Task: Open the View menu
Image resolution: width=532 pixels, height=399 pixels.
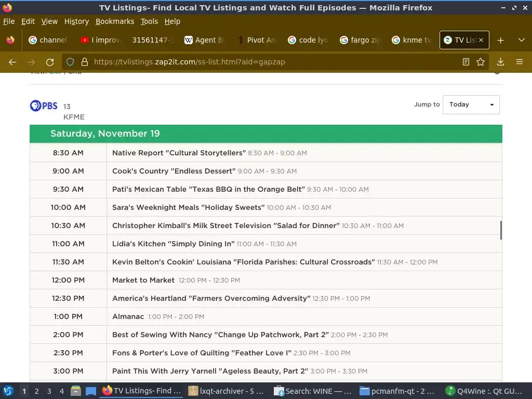Action: coord(49,21)
